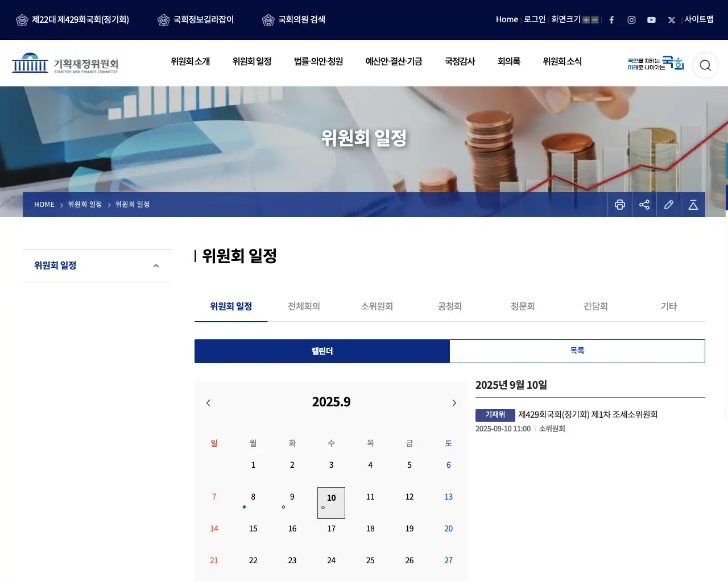Image resolution: width=728 pixels, height=582 pixels.
Task: Open 예산안·결산·기금 main menu
Action: point(394,61)
